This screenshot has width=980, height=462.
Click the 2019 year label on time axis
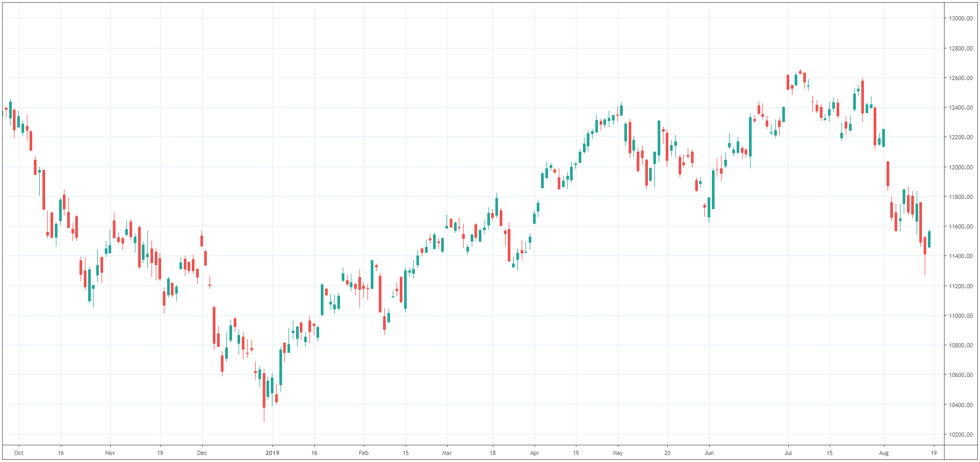[272, 453]
